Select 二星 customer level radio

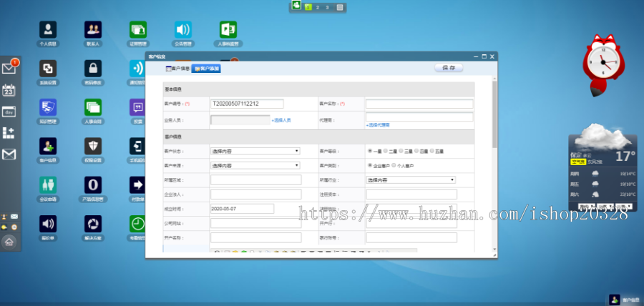385,151
